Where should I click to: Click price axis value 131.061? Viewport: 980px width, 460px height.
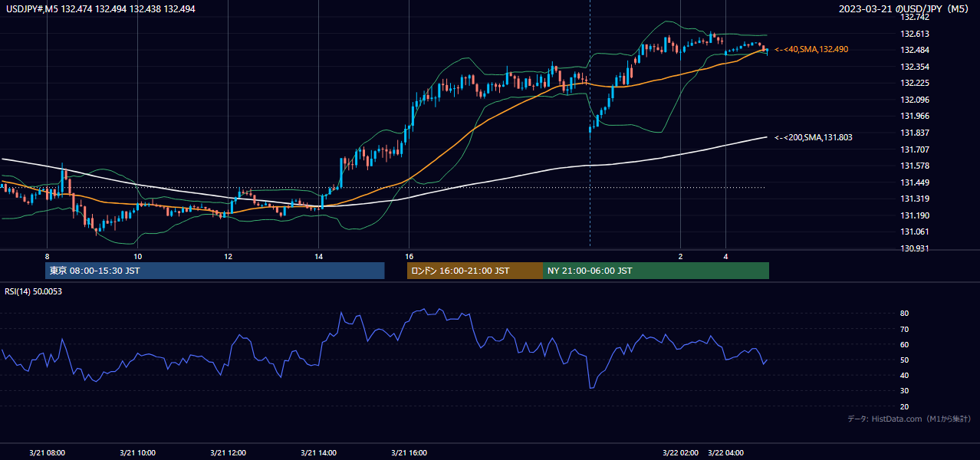pos(914,232)
